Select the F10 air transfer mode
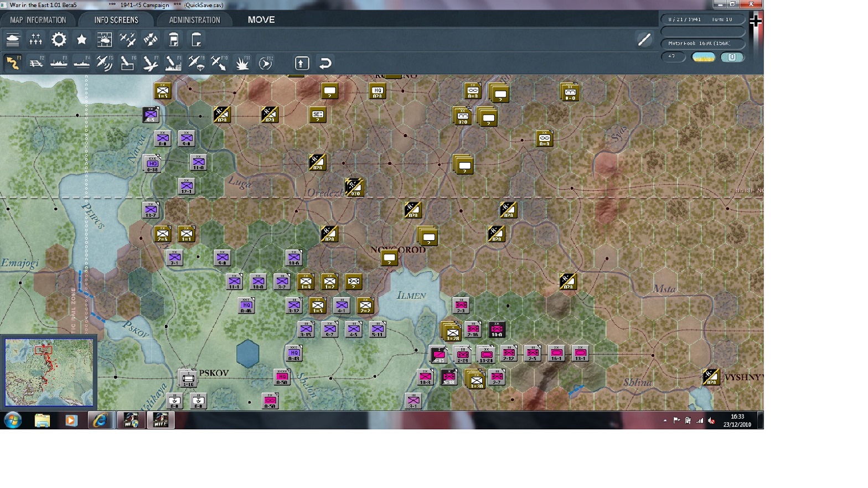Viewport: 868px width, 488px height. click(220, 63)
